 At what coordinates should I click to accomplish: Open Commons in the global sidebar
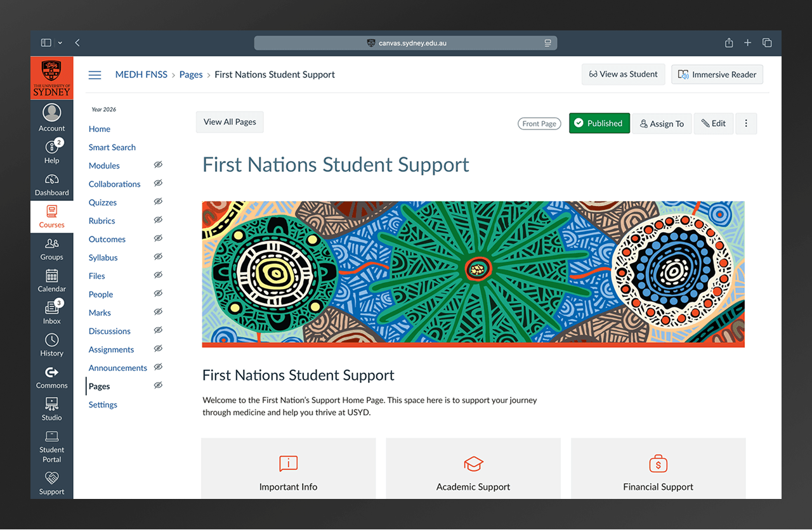[x=51, y=378]
